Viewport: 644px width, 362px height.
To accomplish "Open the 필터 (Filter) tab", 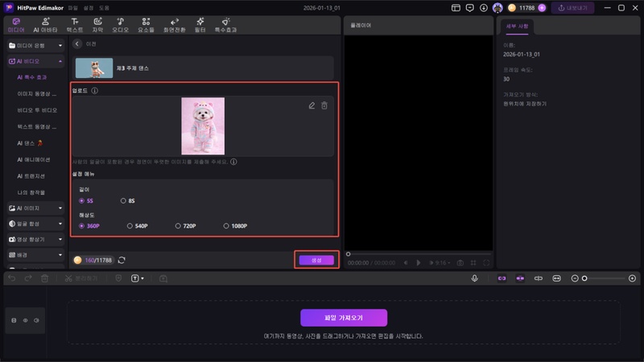I will 200,25.
